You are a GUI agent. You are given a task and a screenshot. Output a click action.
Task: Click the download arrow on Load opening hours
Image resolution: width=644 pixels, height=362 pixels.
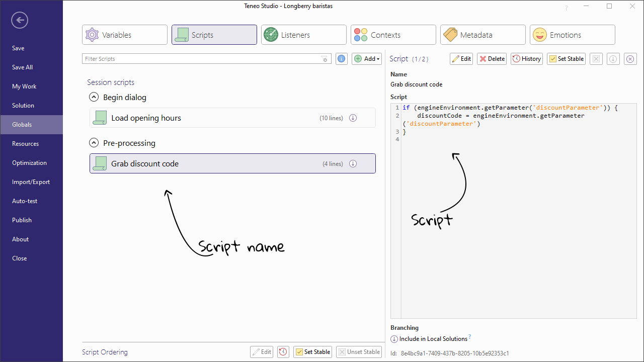pyautogui.click(x=353, y=118)
